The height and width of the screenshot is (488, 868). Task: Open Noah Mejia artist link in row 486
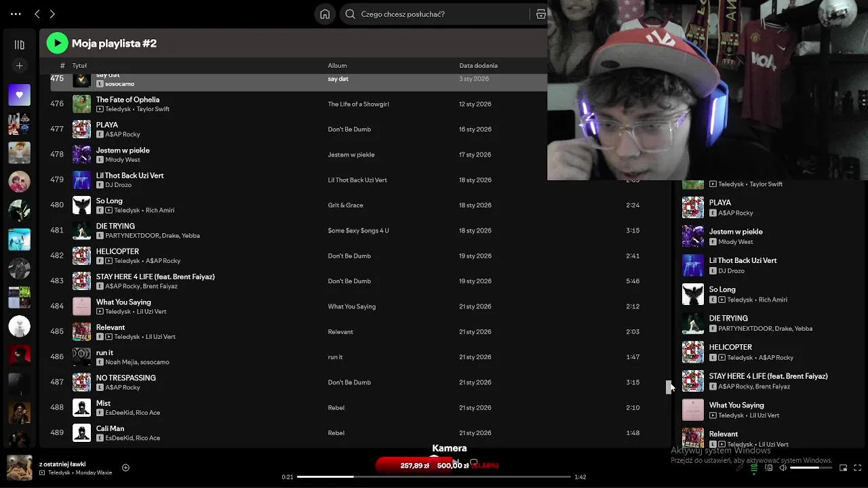(121, 362)
